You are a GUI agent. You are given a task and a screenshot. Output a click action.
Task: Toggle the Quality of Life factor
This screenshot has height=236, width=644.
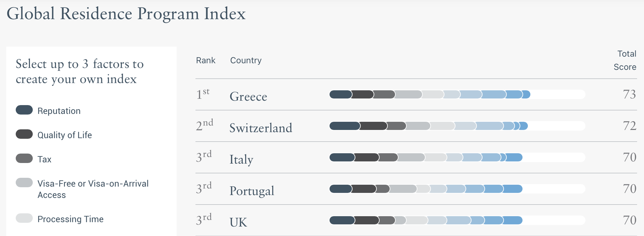24,134
